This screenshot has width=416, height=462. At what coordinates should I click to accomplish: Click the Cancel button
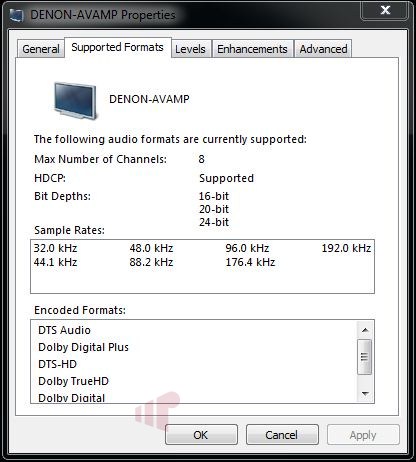tap(282, 435)
